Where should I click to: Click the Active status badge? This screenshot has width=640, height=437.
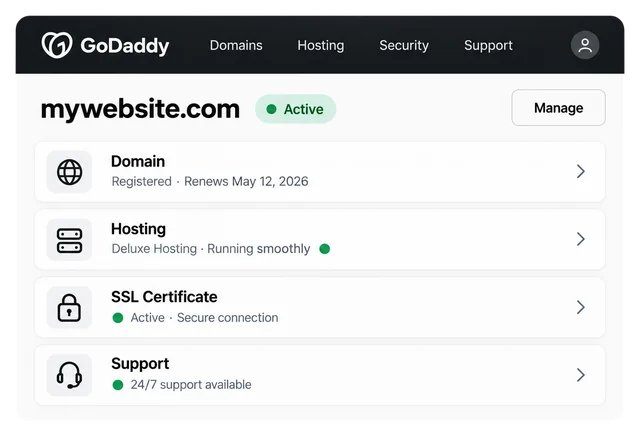(x=296, y=109)
